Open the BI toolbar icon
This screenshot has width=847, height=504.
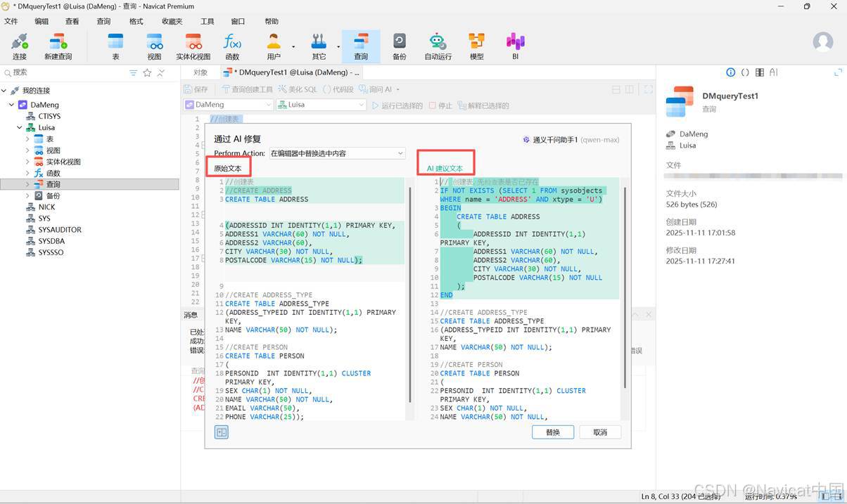pyautogui.click(x=516, y=46)
